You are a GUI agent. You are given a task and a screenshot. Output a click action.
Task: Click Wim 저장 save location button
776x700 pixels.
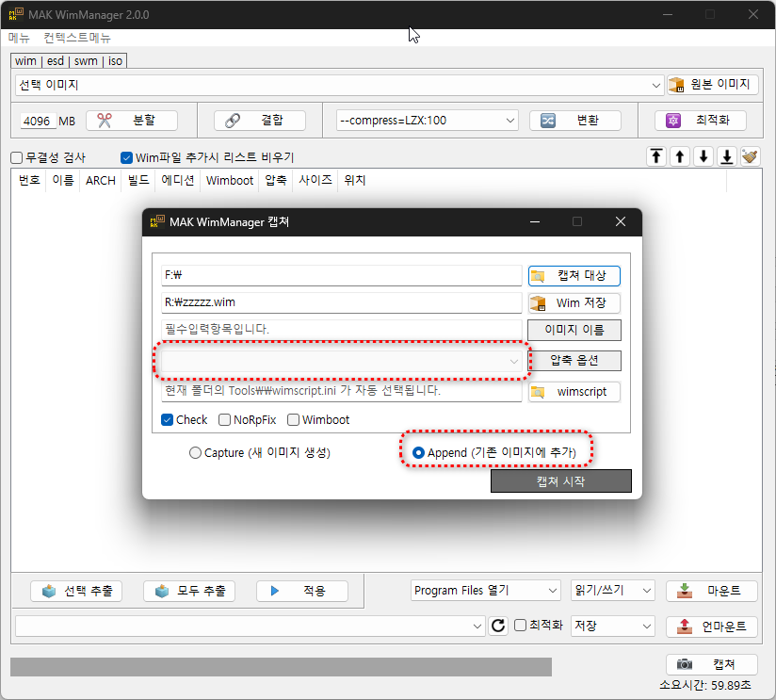point(574,303)
